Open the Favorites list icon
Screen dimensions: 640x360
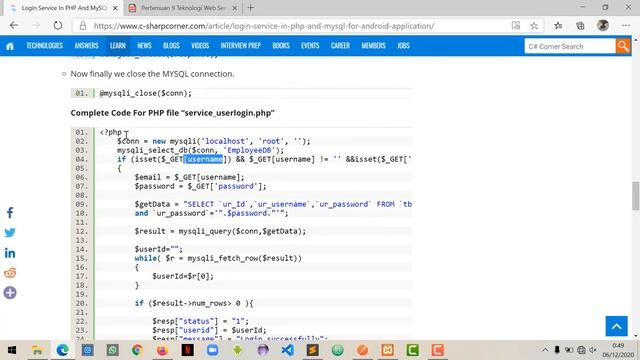tap(558, 26)
